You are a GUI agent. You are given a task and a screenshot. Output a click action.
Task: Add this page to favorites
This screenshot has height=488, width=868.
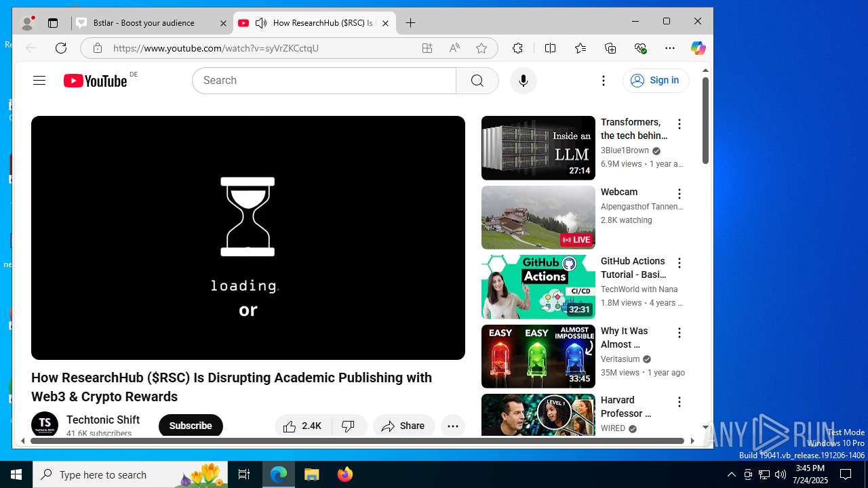point(481,48)
